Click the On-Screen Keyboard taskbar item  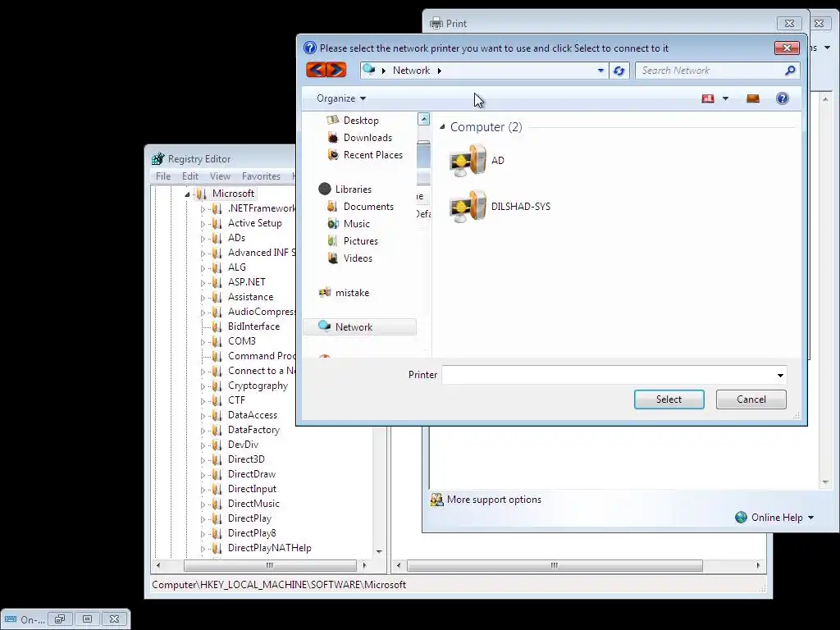[x=25, y=619]
